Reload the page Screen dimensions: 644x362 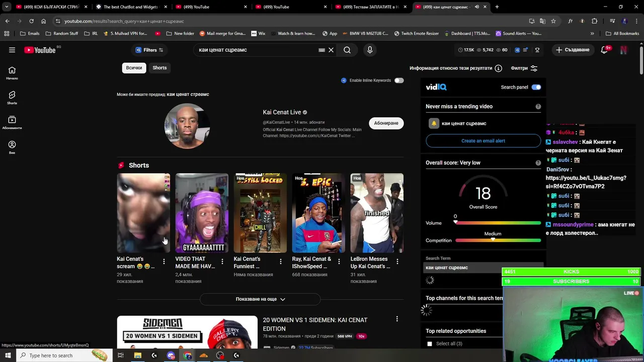(x=31, y=21)
